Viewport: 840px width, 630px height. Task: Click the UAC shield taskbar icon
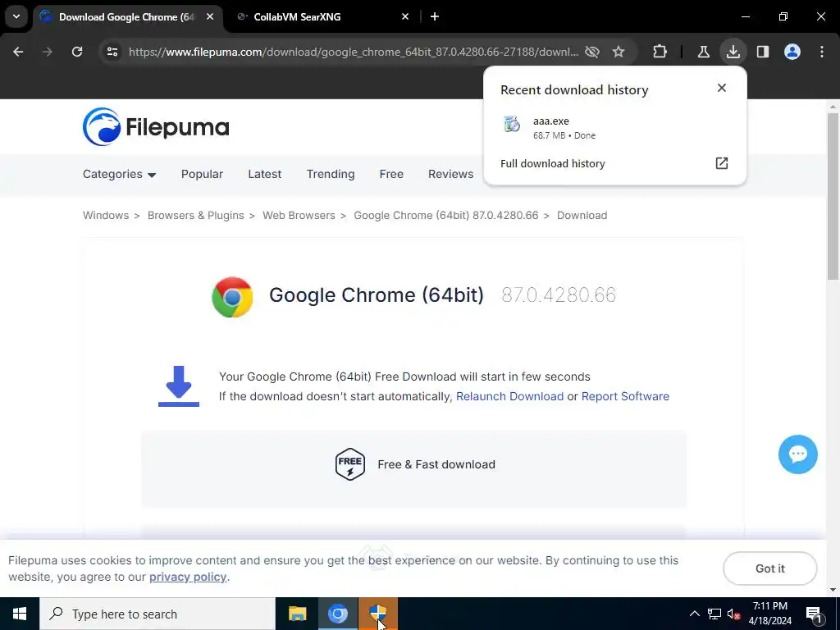coord(377,614)
